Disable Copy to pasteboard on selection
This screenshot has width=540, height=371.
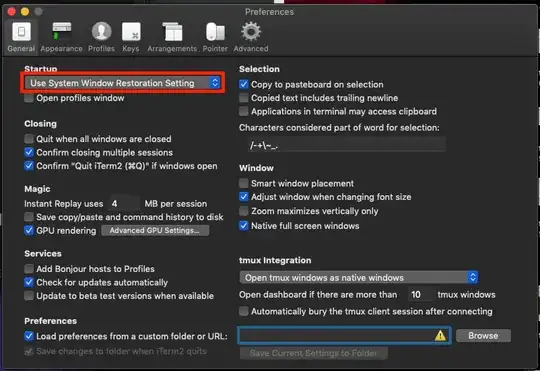[243, 84]
